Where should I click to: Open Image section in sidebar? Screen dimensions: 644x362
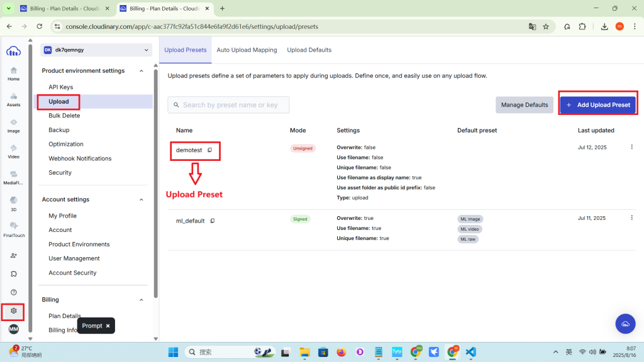click(14, 126)
